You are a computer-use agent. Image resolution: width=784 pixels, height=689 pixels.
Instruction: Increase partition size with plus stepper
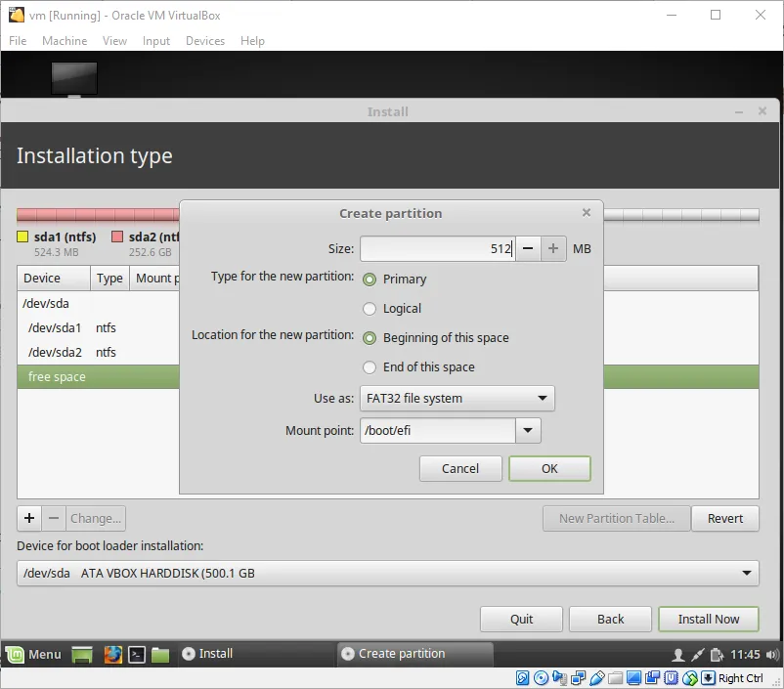pos(553,248)
